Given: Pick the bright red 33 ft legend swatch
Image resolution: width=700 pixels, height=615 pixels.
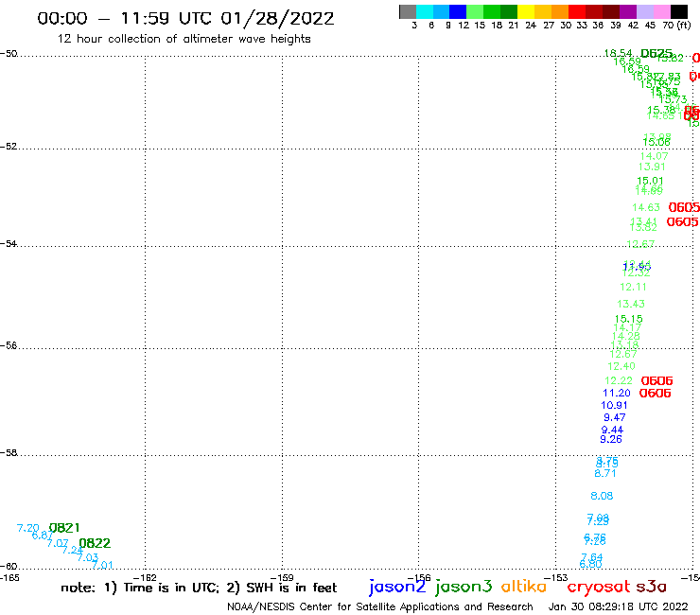Looking at the screenshot, I should coord(577,11).
